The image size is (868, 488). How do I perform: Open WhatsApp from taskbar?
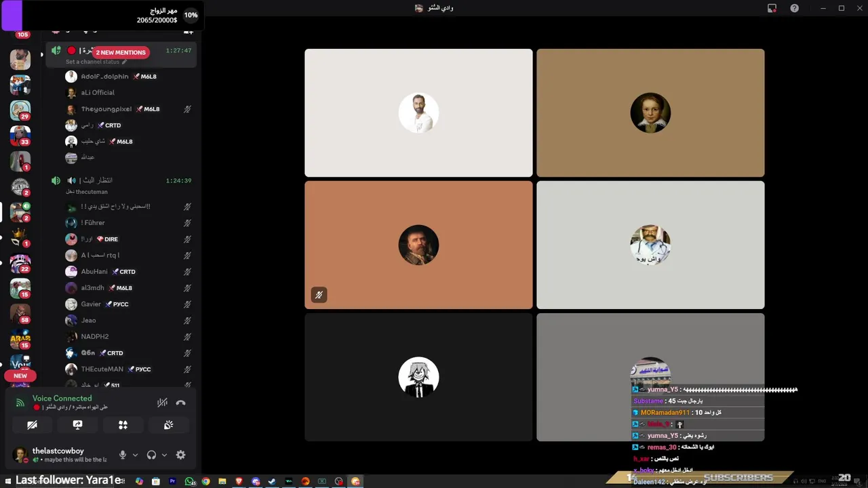[189, 481]
